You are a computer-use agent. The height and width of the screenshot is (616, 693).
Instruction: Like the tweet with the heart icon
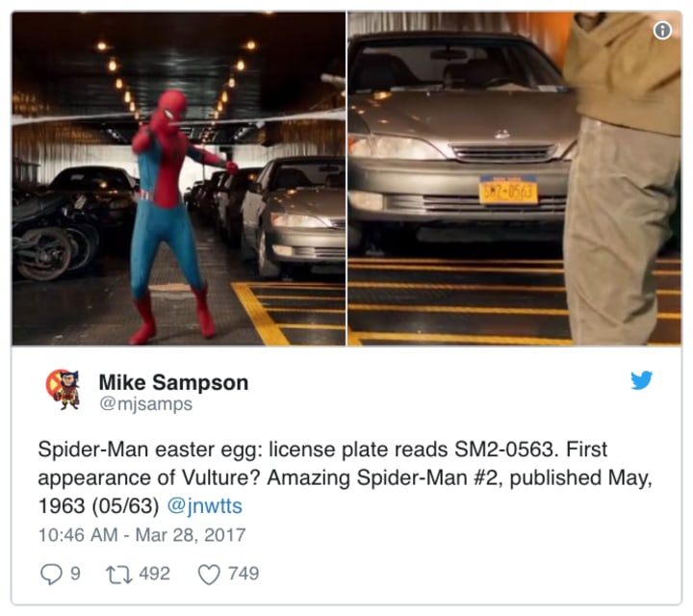point(209,575)
